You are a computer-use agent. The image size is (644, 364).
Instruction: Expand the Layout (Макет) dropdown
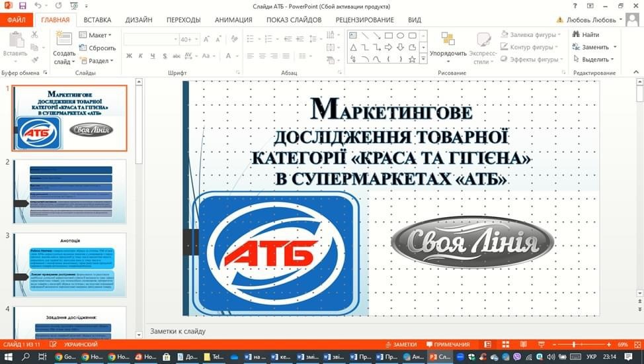click(95, 35)
